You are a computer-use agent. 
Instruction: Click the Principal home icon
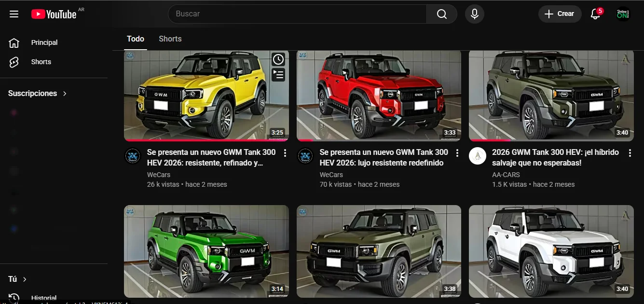pyautogui.click(x=14, y=42)
